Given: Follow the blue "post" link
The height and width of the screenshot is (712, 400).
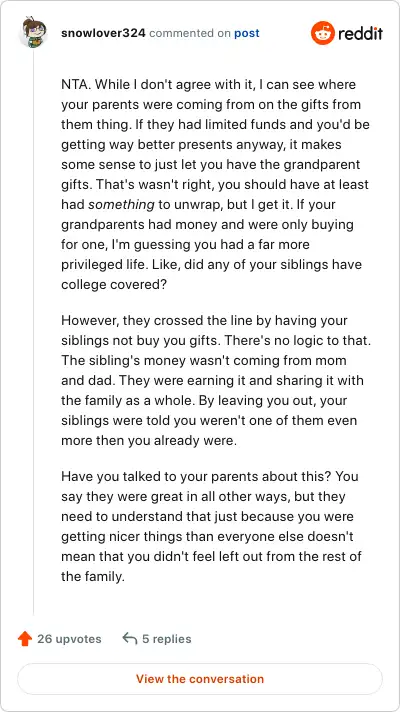Looking at the screenshot, I should coord(247,33).
